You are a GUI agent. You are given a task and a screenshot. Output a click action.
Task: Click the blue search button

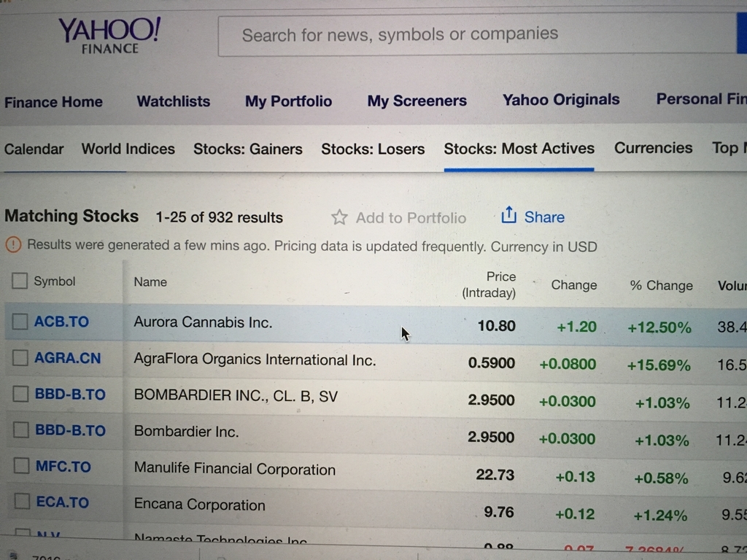point(742,34)
